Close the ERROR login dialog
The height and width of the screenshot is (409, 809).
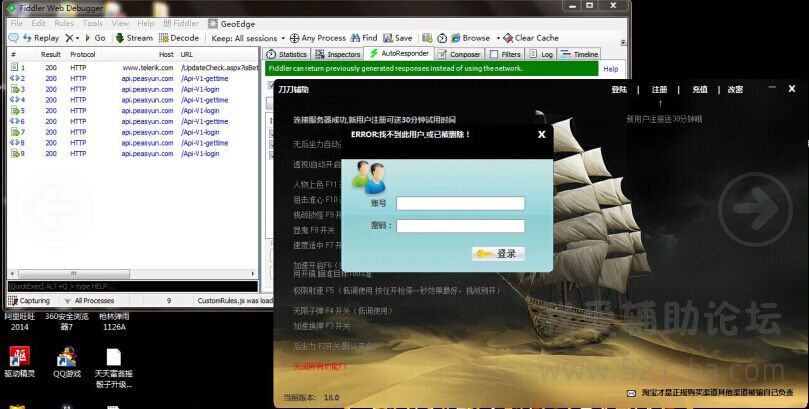(541, 135)
